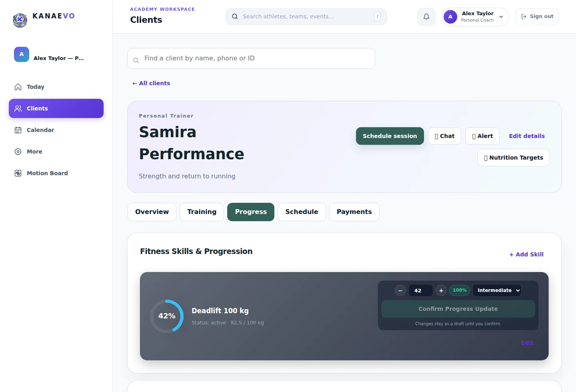This screenshot has width=576, height=392.
Task: Increase progress with the plus button
Action: [441, 290]
